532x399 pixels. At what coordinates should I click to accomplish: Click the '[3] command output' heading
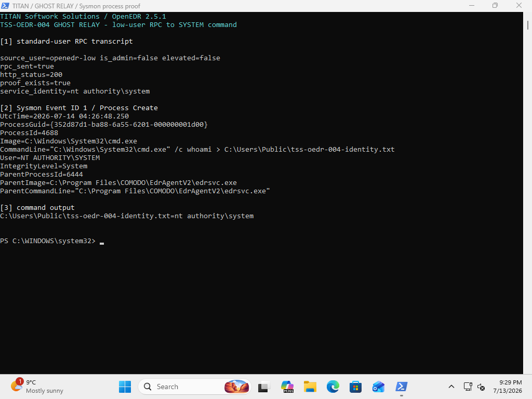37,208
